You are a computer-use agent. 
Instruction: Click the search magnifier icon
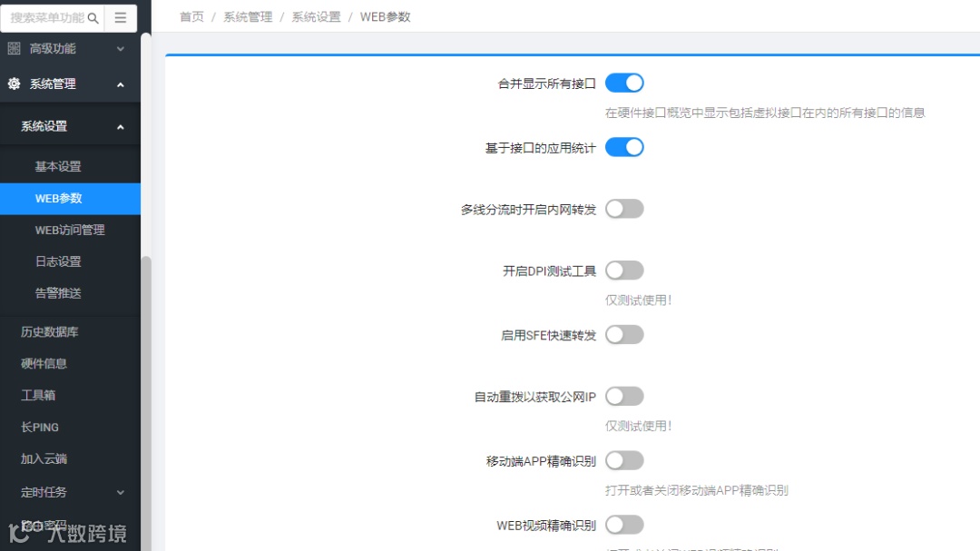(x=93, y=18)
